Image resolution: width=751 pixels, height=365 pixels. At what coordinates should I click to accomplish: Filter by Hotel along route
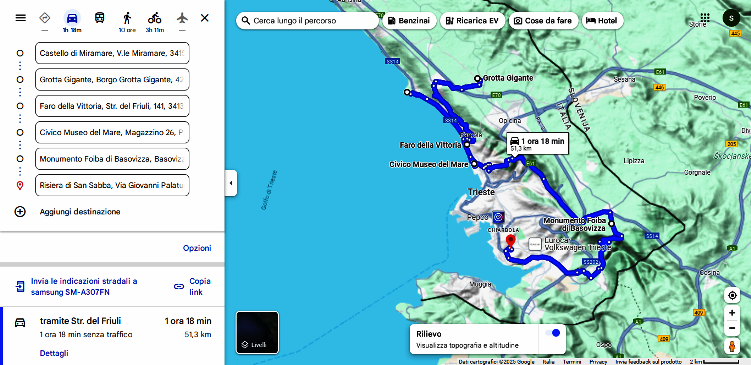(x=603, y=21)
